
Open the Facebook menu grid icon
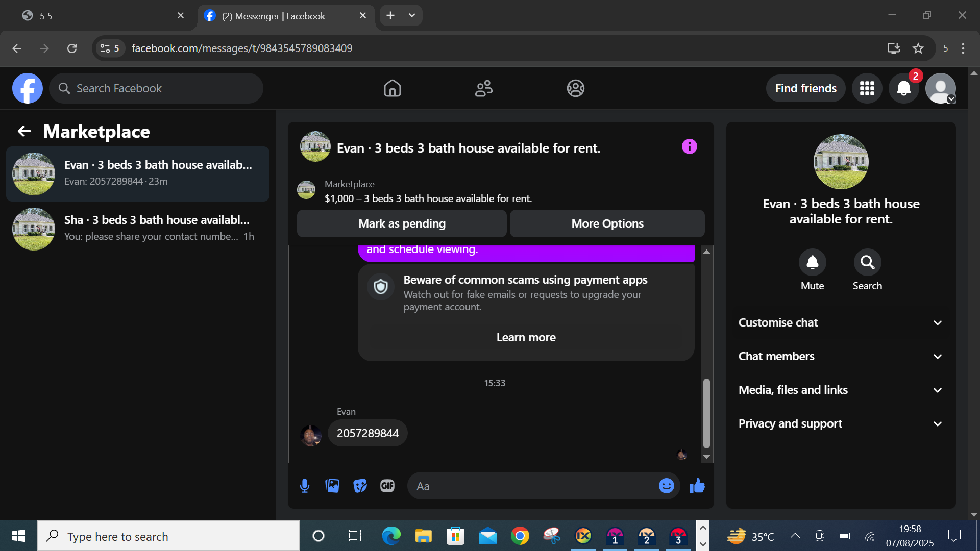tap(867, 88)
